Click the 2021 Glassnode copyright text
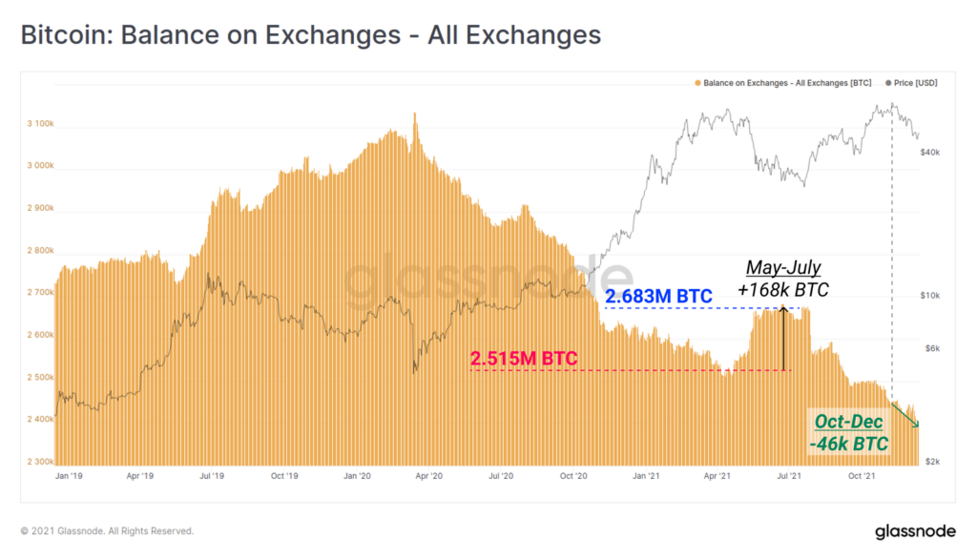Image resolution: width=977 pixels, height=560 pixels. tap(107, 531)
